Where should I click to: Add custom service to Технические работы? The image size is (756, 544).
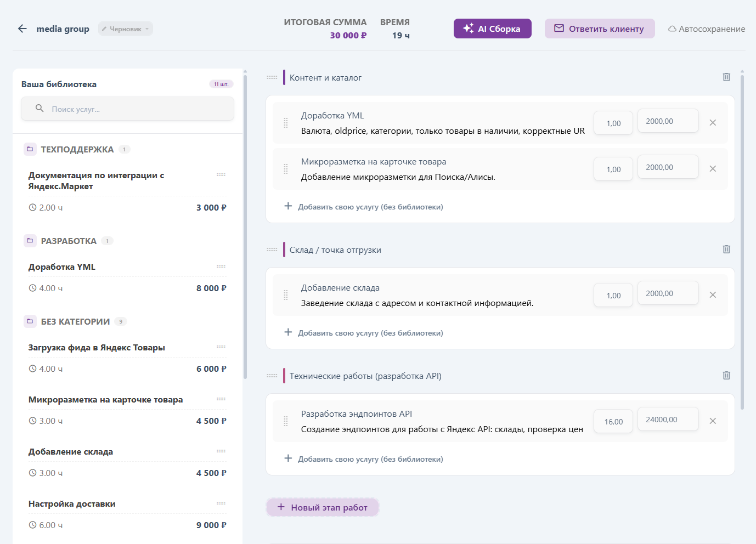pos(364,459)
